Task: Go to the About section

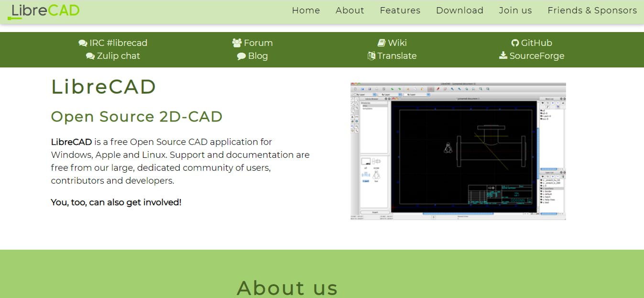Action: coord(350,11)
